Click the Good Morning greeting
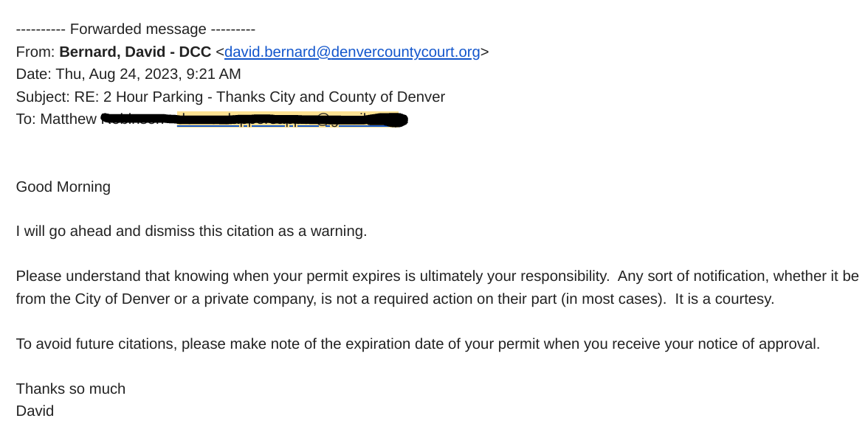 click(63, 187)
